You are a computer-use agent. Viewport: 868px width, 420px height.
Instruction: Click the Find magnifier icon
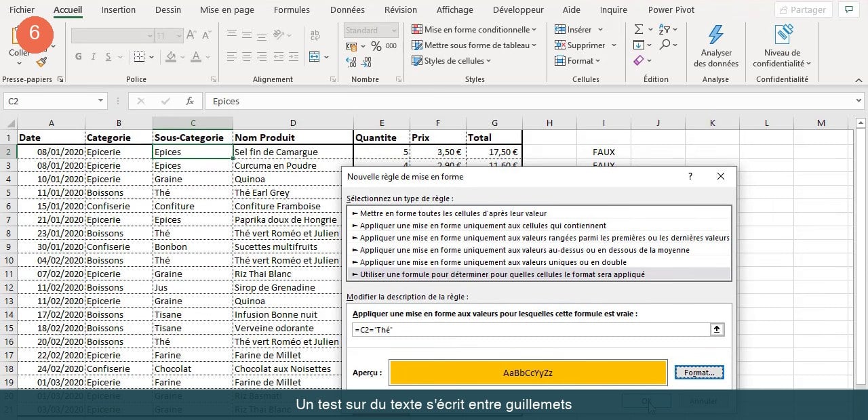665,45
